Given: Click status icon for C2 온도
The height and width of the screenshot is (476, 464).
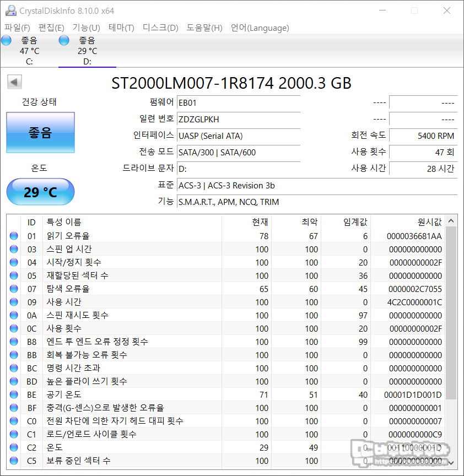Looking at the screenshot, I should pyautogui.click(x=14, y=447).
